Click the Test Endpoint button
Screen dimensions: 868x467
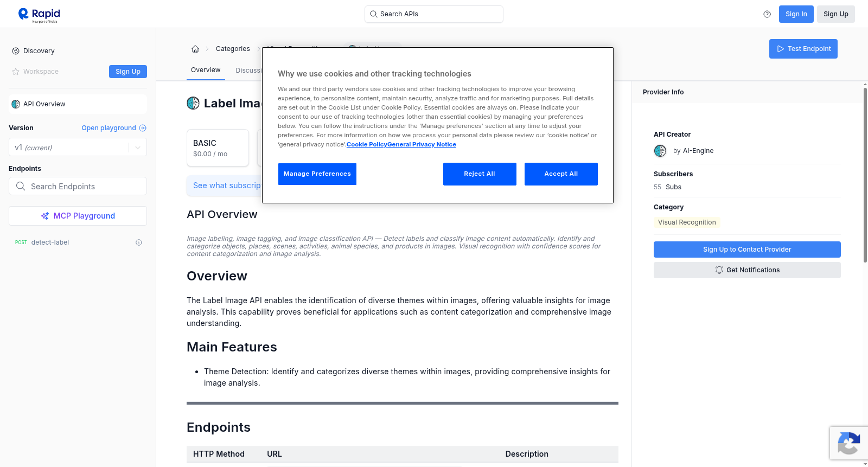point(803,49)
